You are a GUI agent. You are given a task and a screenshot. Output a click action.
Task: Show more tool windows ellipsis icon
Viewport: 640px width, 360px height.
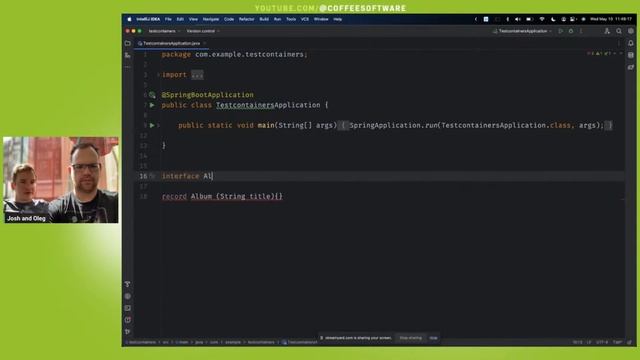click(x=128, y=67)
